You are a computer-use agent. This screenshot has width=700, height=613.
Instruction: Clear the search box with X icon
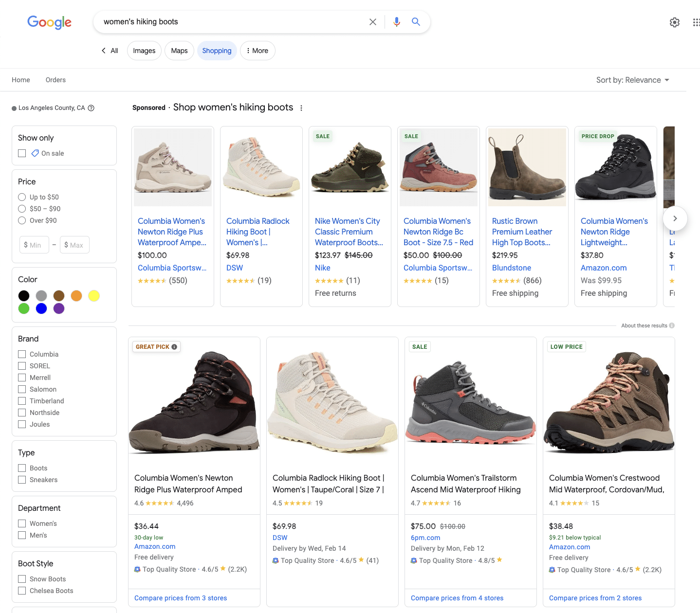[x=373, y=22]
